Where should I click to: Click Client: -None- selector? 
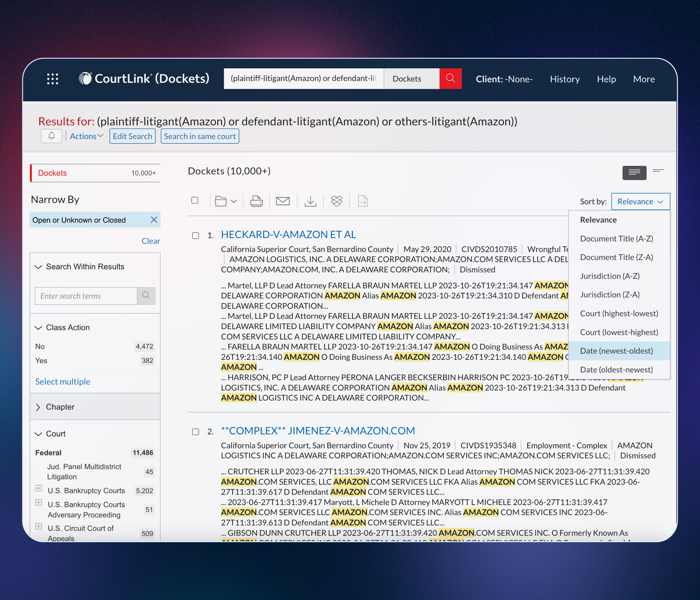(504, 79)
